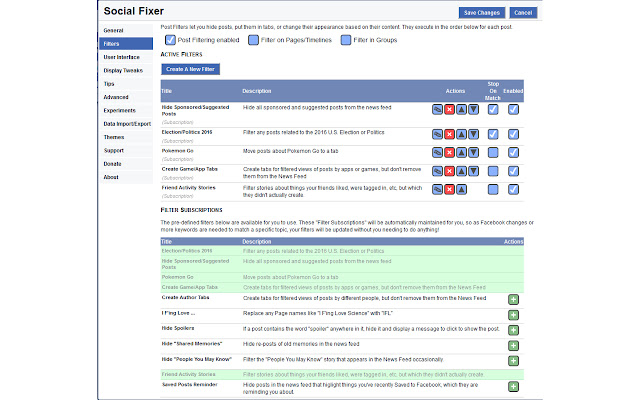This screenshot has width=640, height=400.
Task: Switch to the Display Tweaks tab
Action: (122, 70)
